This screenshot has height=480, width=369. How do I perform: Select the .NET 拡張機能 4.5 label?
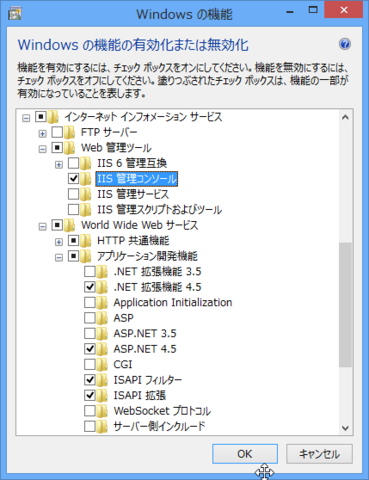coord(157,287)
